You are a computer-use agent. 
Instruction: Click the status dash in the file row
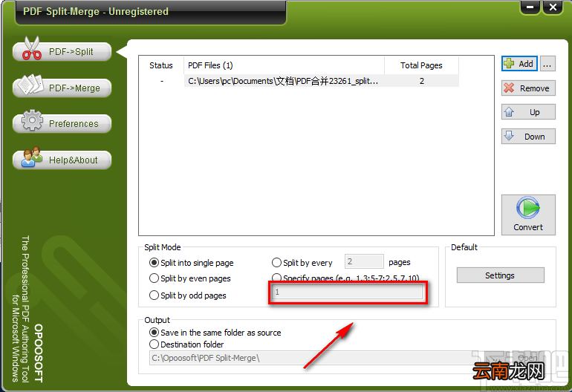(162, 81)
